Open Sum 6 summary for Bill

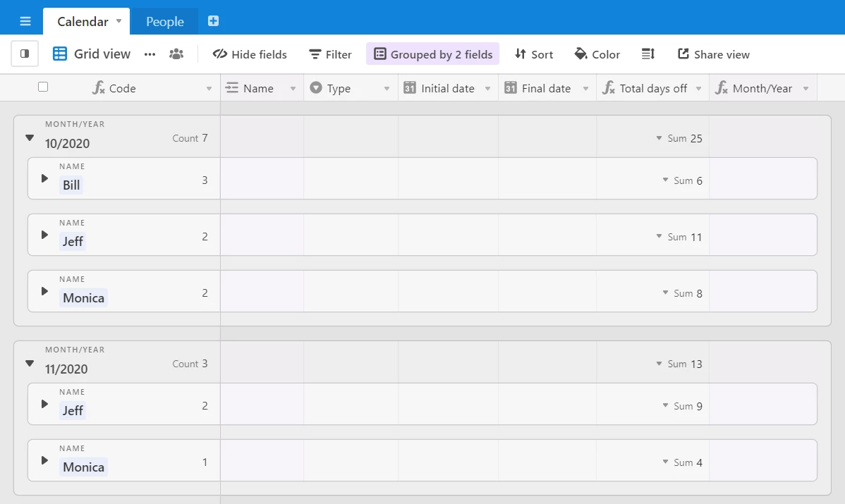coord(682,181)
